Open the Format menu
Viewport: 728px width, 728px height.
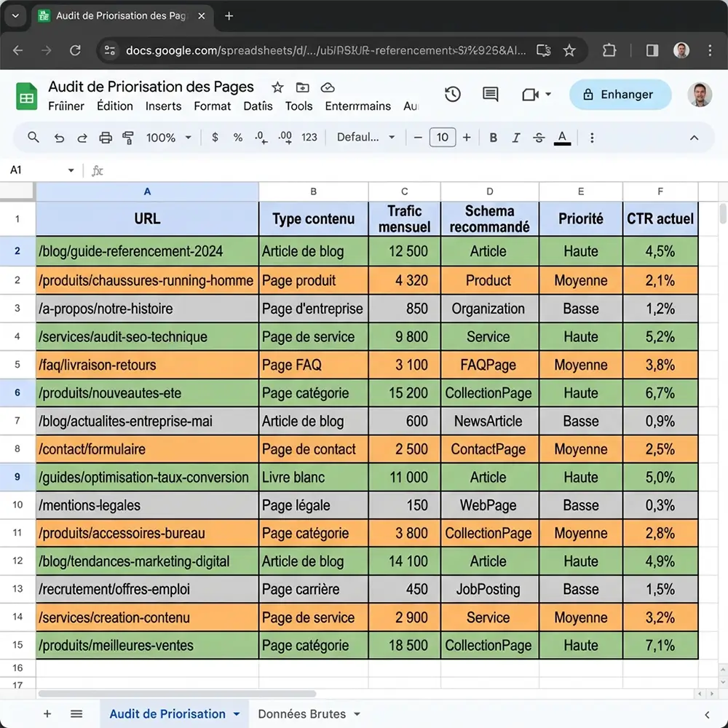click(212, 106)
